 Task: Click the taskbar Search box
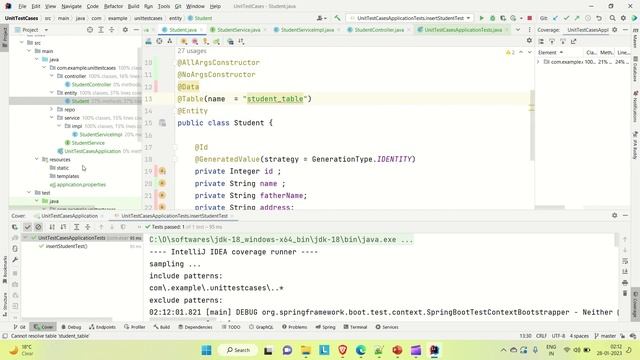pos(238,350)
